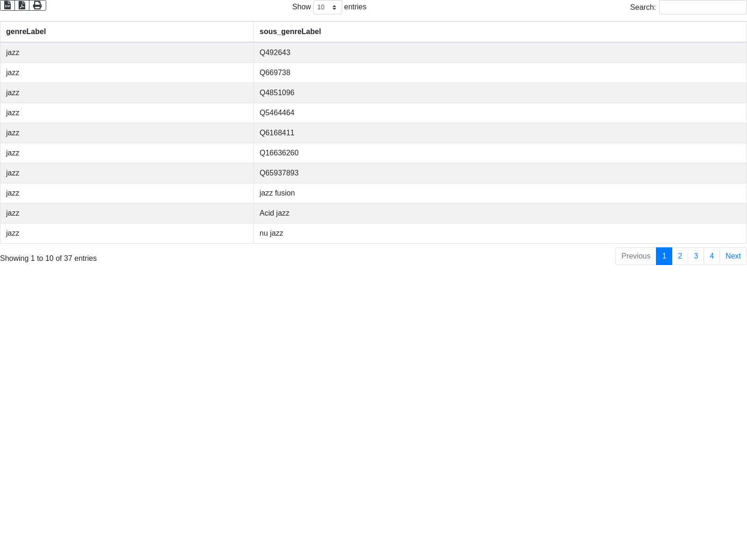Viewport: 747px width, 560px height.
Task: Export the table as CSV
Action: 7,5
